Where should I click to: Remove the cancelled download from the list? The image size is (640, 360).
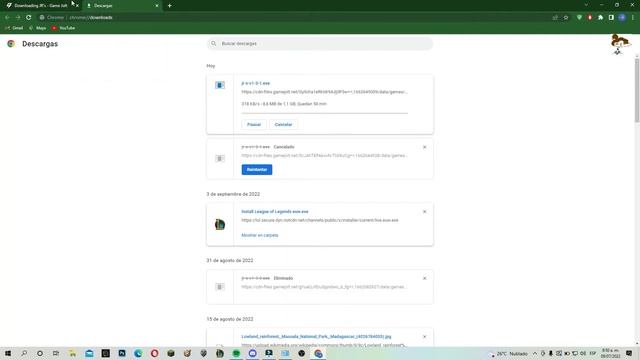pos(424,147)
